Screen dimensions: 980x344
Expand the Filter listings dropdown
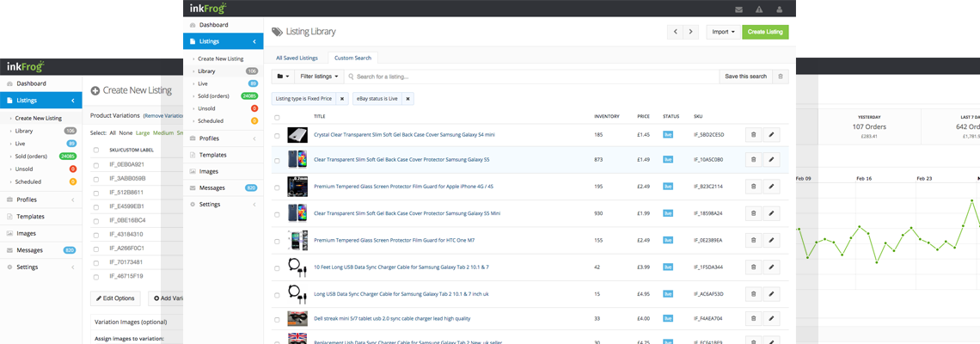(x=319, y=77)
